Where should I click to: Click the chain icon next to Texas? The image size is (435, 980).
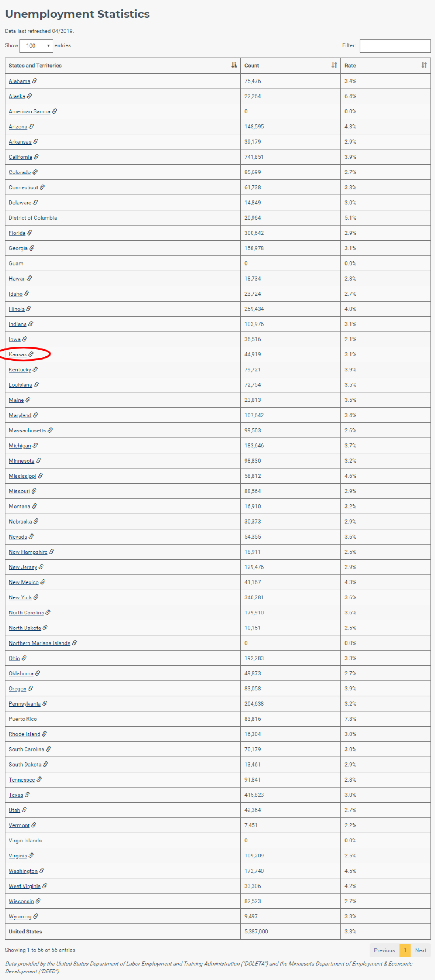tap(27, 795)
